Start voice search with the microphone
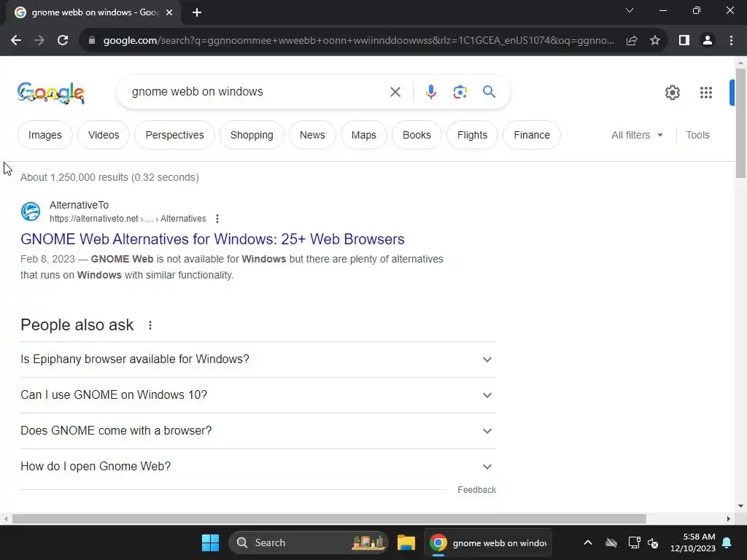The width and height of the screenshot is (747, 560). [430, 92]
